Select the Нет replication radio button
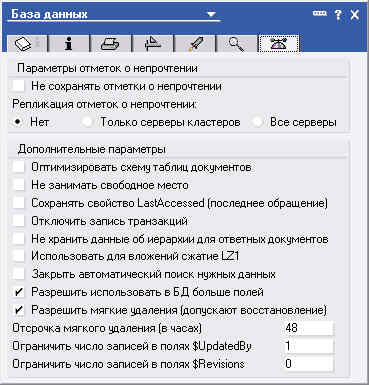The width and height of the screenshot is (369, 385). [17, 122]
